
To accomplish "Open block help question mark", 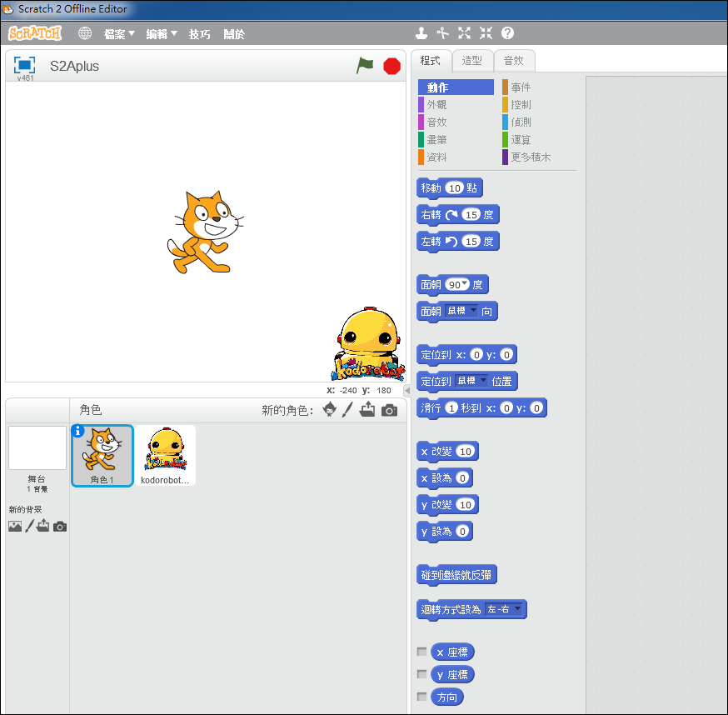I will tap(507, 33).
